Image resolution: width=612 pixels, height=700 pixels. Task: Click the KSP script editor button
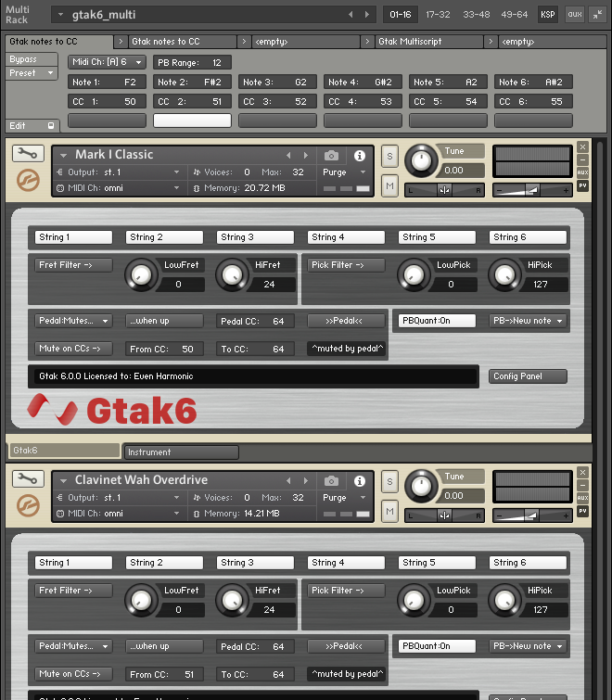click(x=548, y=15)
